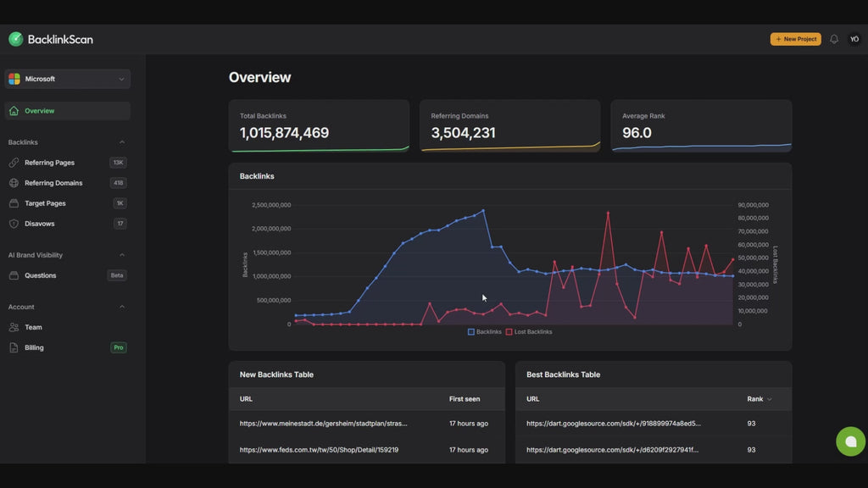The image size is (868, 488).
Task: Collapse the AI Brand Visibility section
Action: [x=121, y=255]
